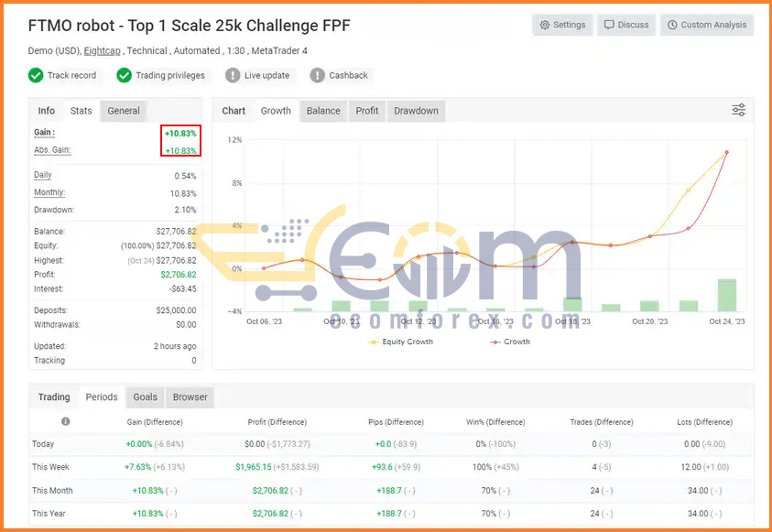Viewport: 772px width, 532px height.
Task: Click the Trading privileges green check icon
Action: (124, 75)
